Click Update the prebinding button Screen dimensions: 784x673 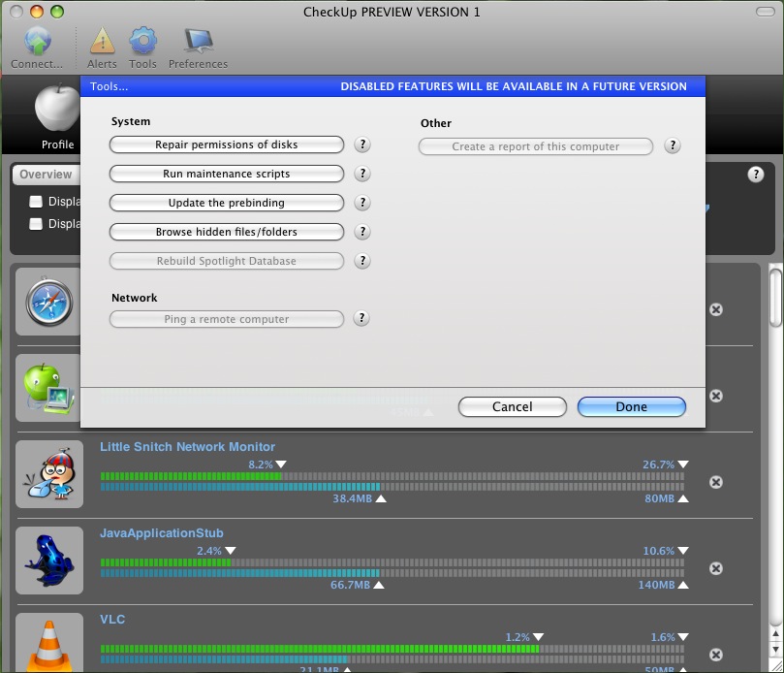[x=227, y=203]
